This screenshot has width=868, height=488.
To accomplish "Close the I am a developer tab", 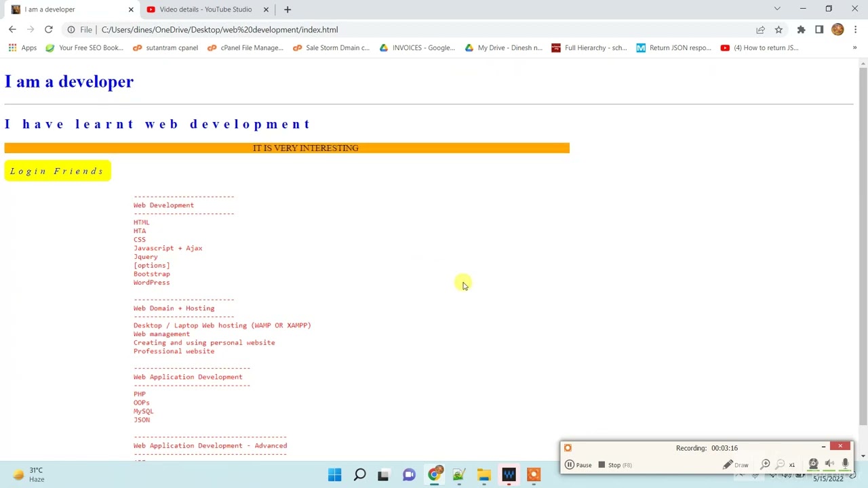I will [x=131, y=9].
